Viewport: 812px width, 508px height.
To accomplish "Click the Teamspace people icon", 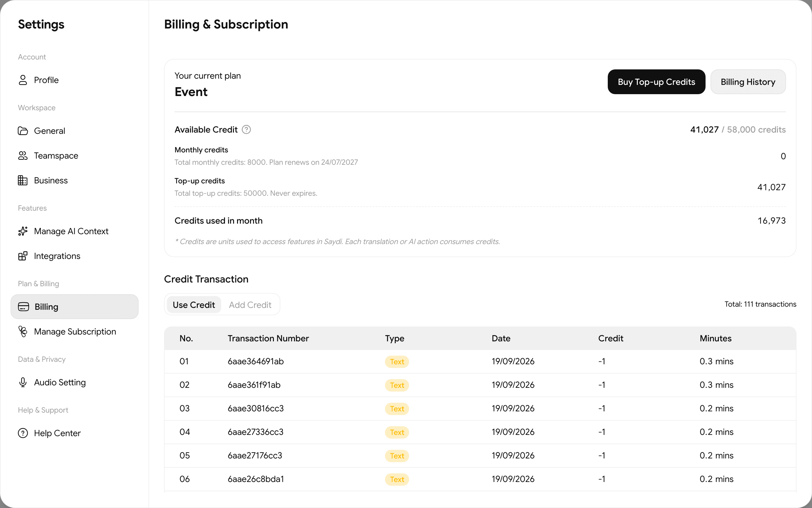I will [x=23, y=155].
